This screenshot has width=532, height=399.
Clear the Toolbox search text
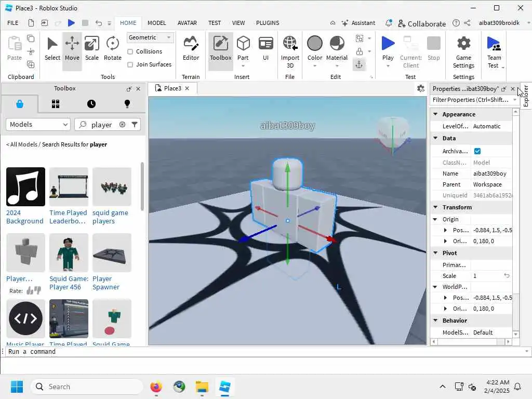pyautogui.click(x=123, y=125)
